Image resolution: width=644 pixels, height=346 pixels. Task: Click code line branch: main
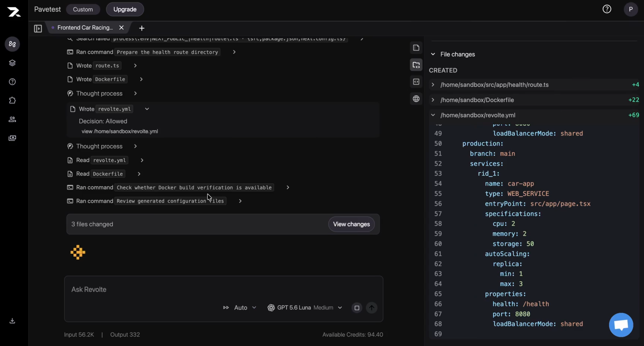tap(493, 154)
